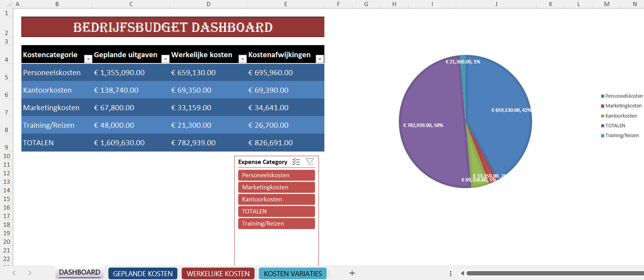Click horizontal scrollbar left arrow
The height and width of the screenshot is (280, 644).
tap(462, 274)
